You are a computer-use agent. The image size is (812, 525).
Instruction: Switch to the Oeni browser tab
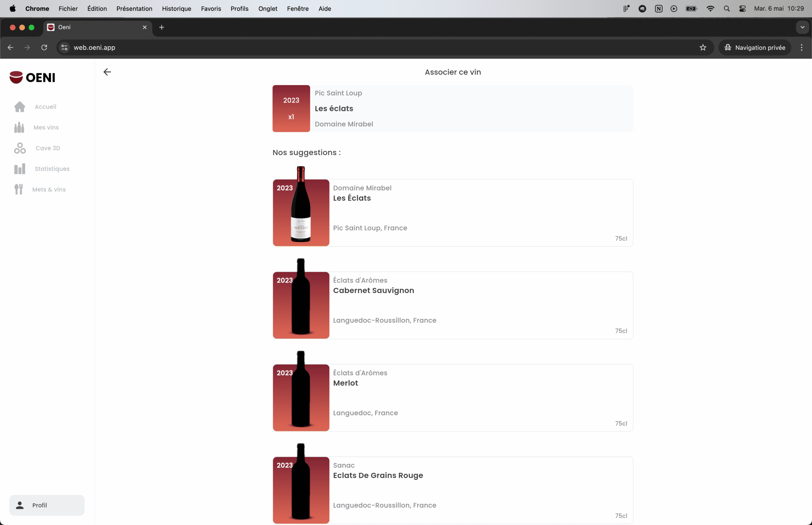coord(97,27)
